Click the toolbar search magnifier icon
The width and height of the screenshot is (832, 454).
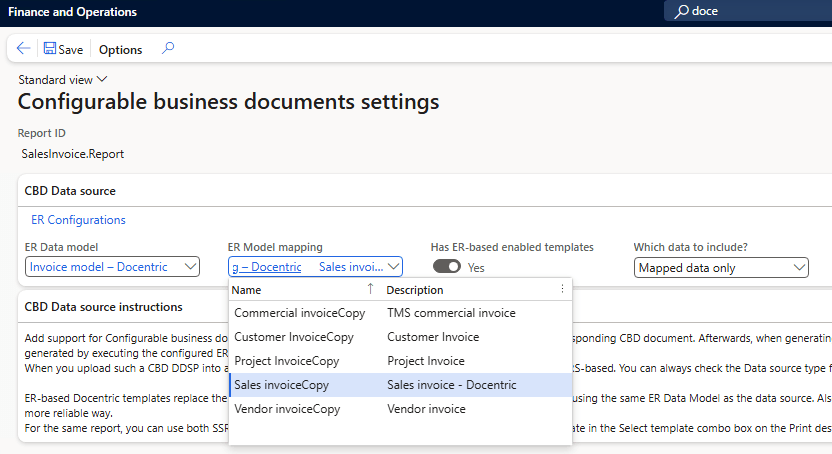click(168, 48)
